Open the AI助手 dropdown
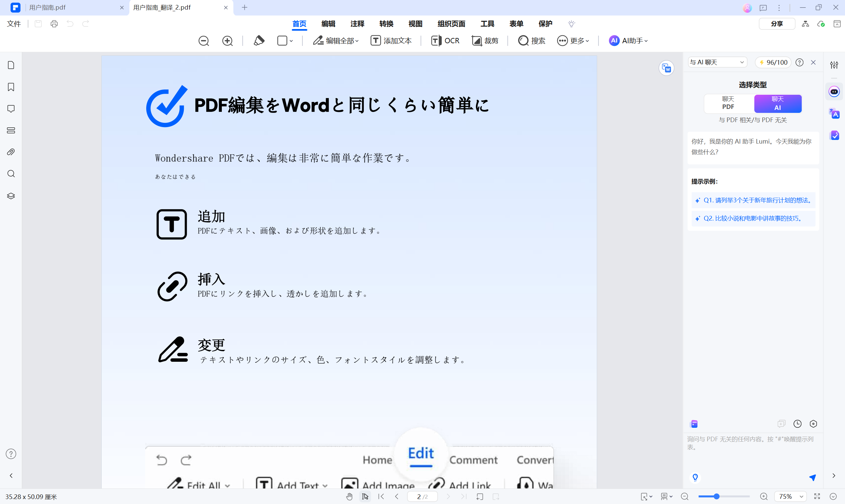The image size is (845, 504). click(x=628, y=41)
